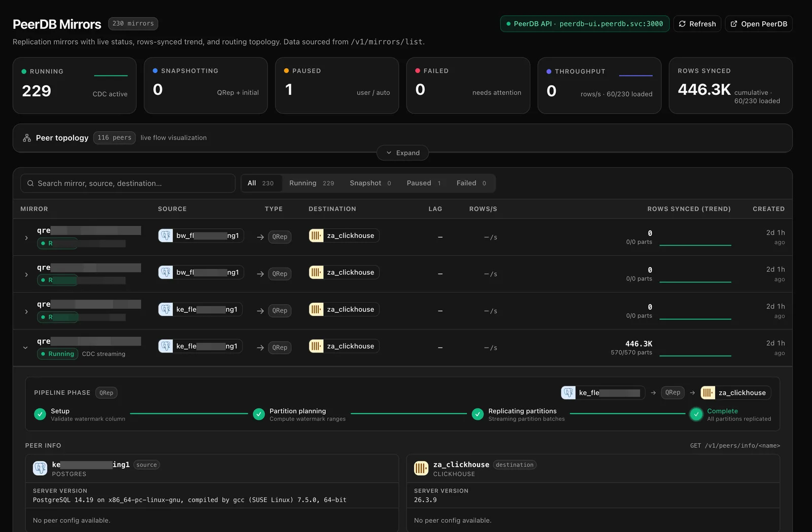Screen dimensions: 812x532
Task: Click the RUNNING 229 summary card
Action: tap(75, 85)
